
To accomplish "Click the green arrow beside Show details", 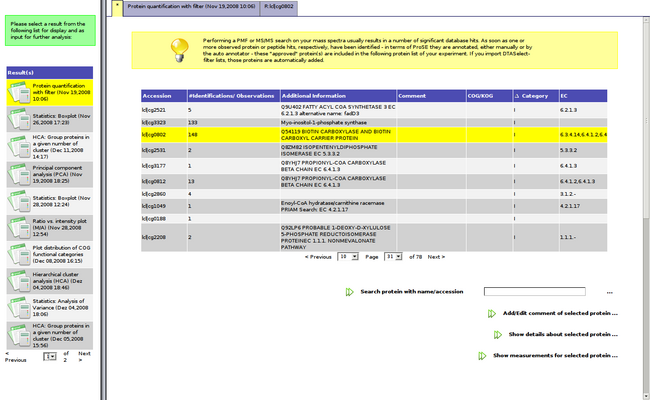I will [x=498, y=335].
